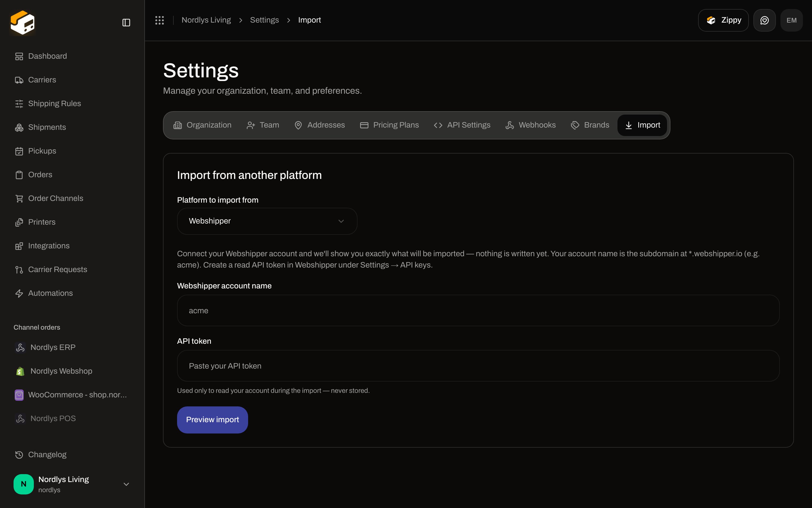Open Nordlys Webshop channel orders

click(x=72, y=371)
